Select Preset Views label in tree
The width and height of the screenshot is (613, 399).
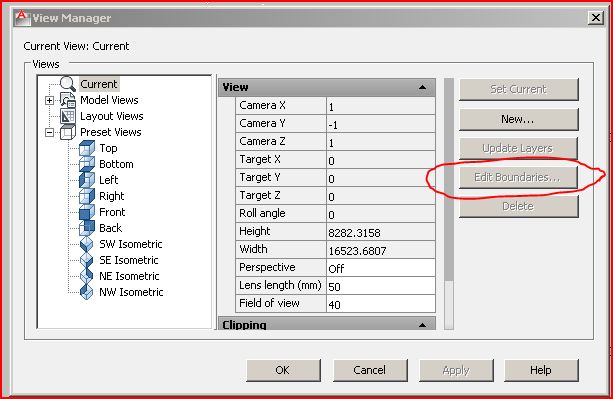(111, 132)
